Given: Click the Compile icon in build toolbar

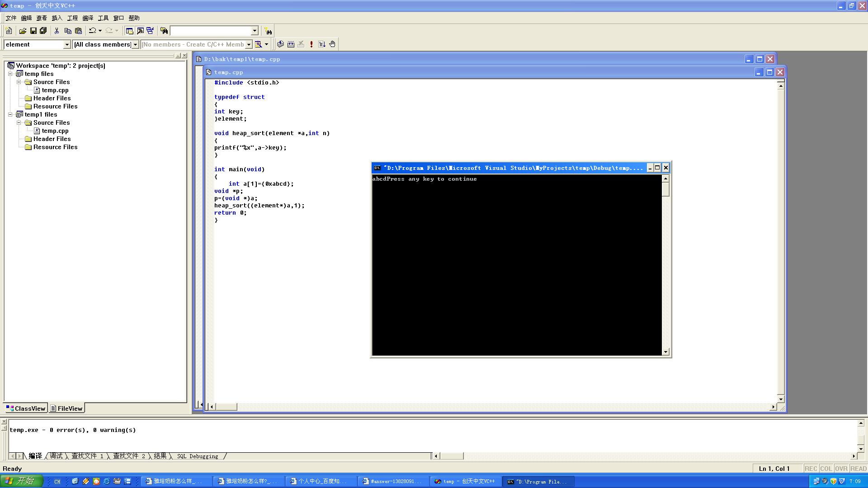Looking at the screenshot, I should coord(280,44).
